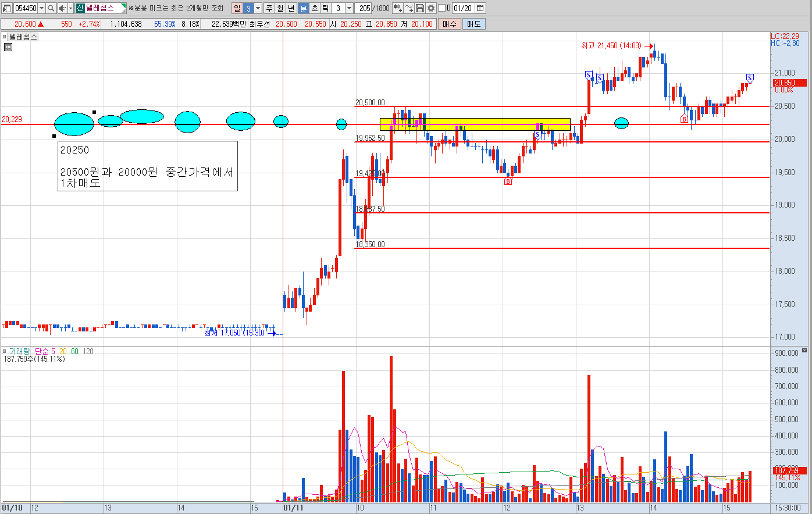The width and height of the screenshot is (812, 514).
Task: Click the S marker at the 13:00 breakout
Action: tap(589, 75)
